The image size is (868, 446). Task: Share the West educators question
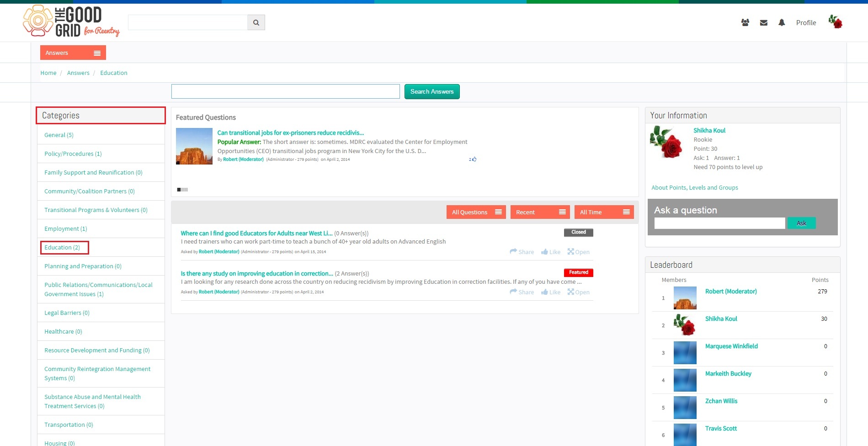click(522, 252)
